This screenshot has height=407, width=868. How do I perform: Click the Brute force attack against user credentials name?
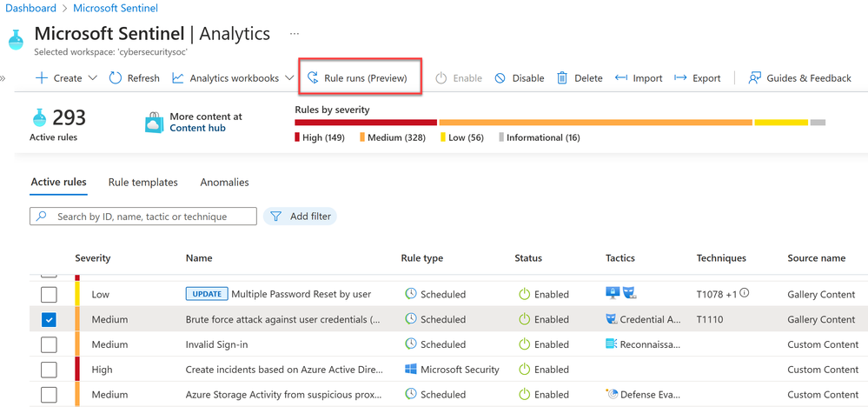283,319
